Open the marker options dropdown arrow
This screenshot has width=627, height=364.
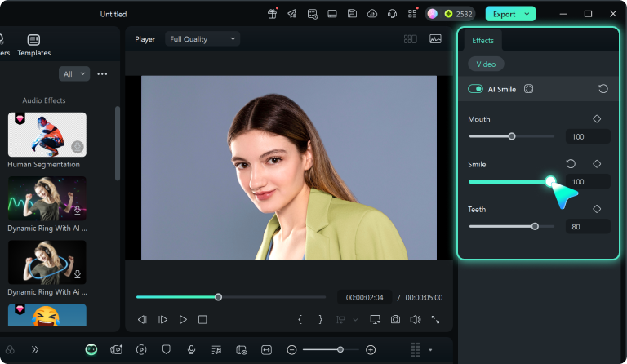pos(355,320)
